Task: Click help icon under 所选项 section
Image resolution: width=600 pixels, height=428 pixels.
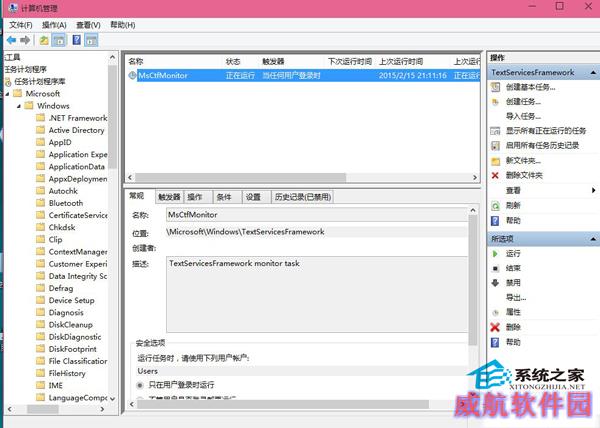Action: pyautogui.click(x=495, y=342)
